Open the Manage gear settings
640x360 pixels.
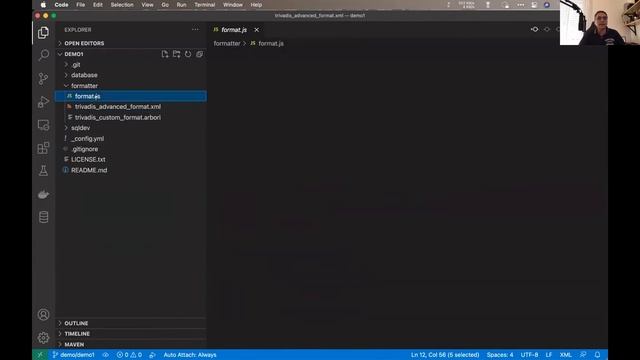coord(43,338)
